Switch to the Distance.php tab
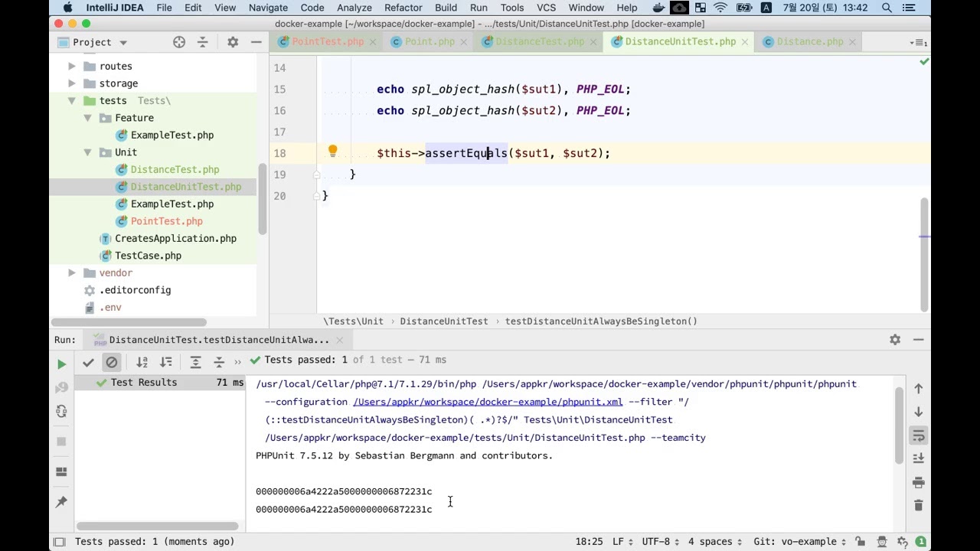The height and width of the screenshot is (551, 980). pos(809,41)
